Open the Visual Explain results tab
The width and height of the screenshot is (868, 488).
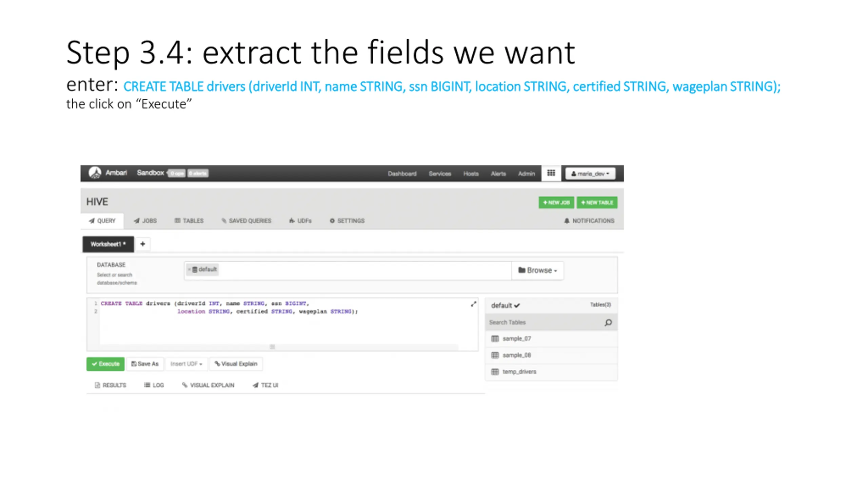click(x=208, y=385)
